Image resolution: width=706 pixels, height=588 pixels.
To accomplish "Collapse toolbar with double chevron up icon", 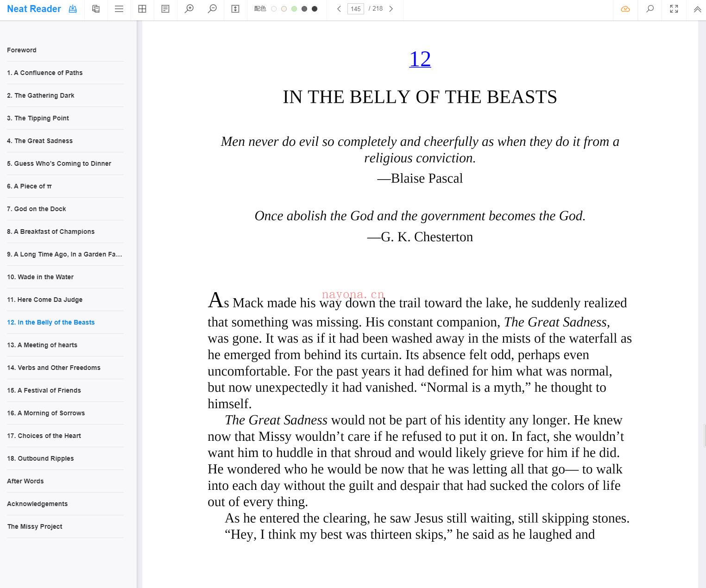I will point(697,9).
